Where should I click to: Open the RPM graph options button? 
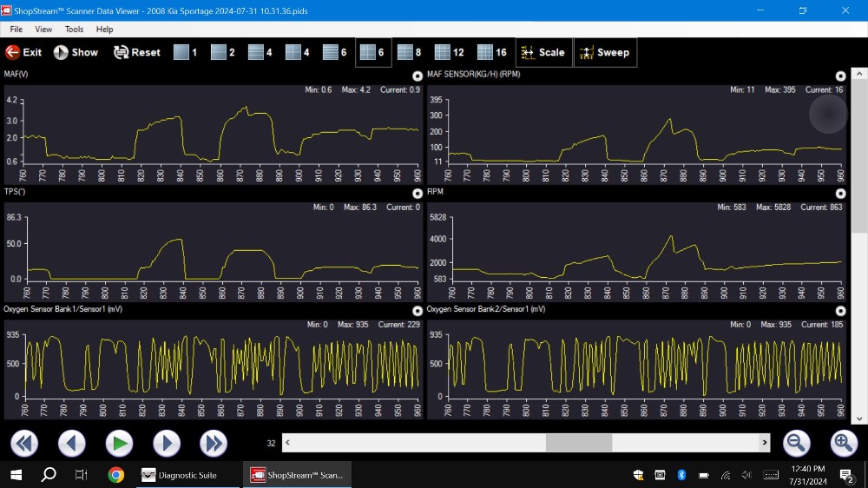point(840,194)
